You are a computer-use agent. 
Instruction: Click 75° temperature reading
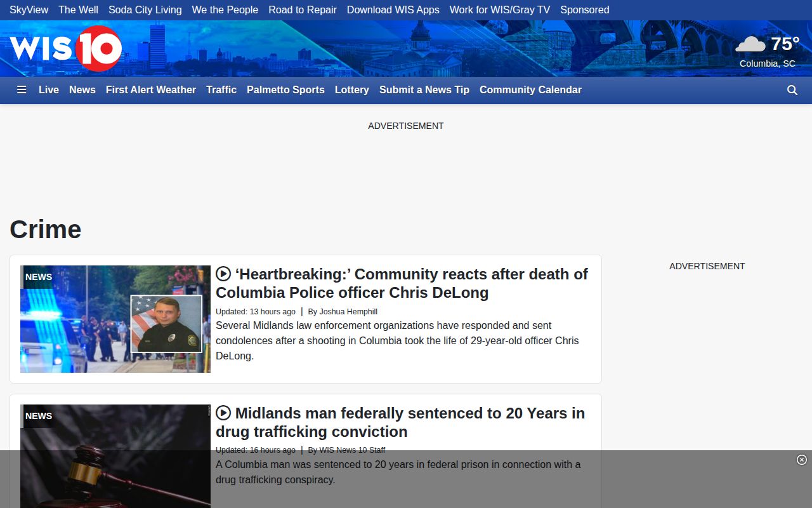tap(785, 44)
